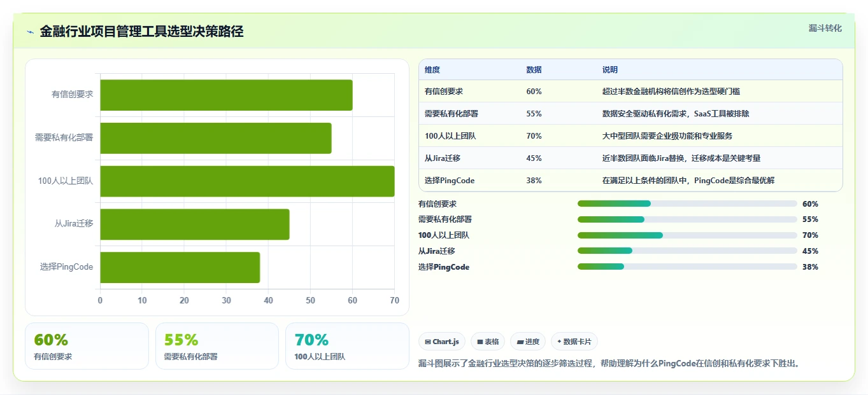Click the 有信创要求 bar in chart
Screen dimensions: 868x395
(x=226, y=95)
